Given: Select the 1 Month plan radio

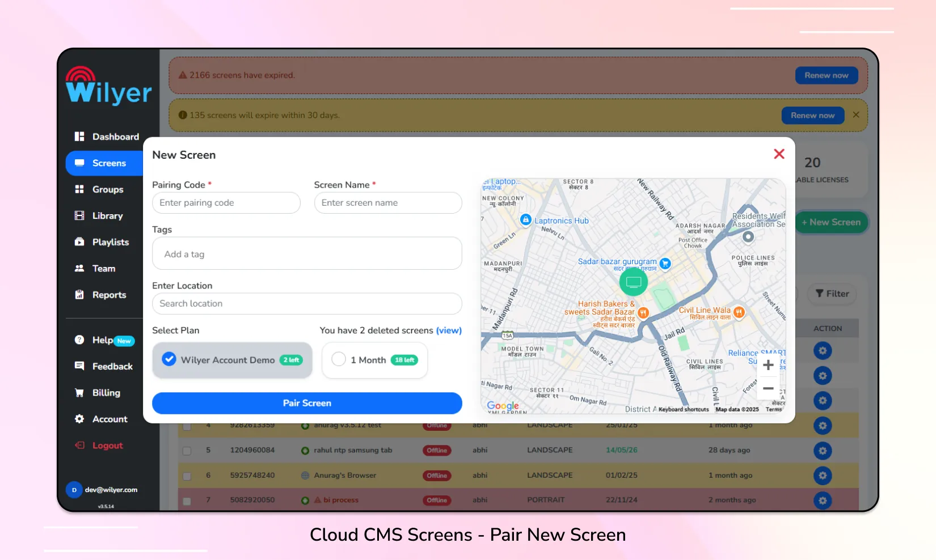Looking at the screenshot, I should point(339,359).
